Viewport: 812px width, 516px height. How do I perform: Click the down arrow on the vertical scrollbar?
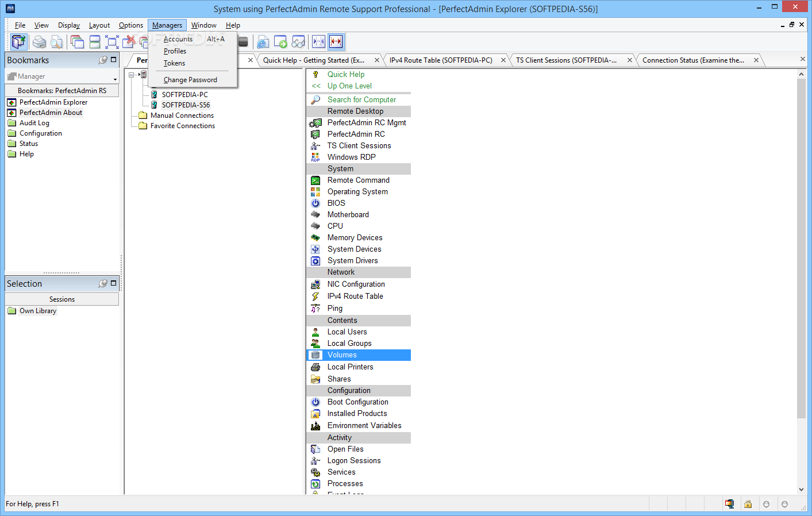[802, 490]
